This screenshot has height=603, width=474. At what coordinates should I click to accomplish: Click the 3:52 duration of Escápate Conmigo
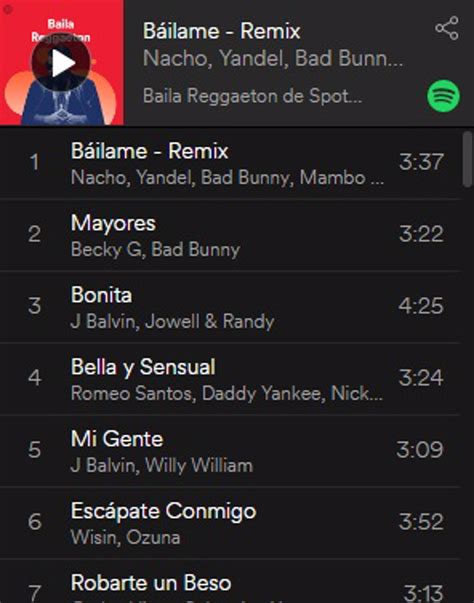[421, 521]
